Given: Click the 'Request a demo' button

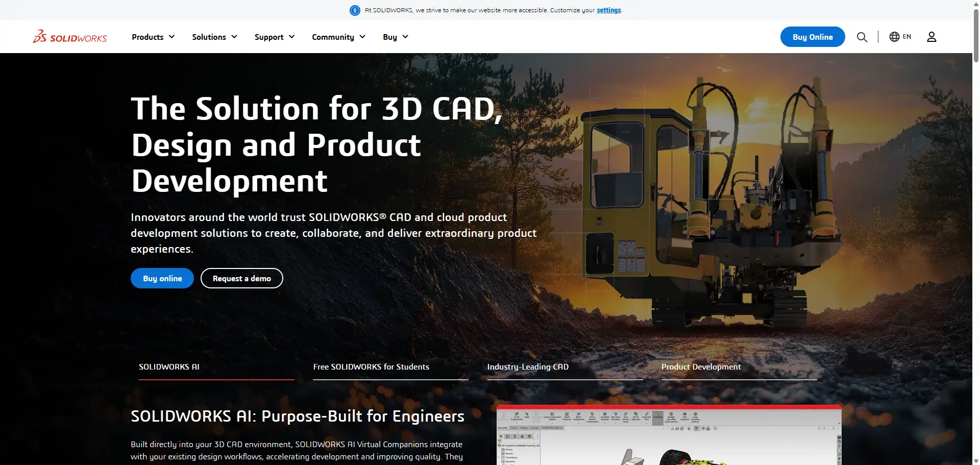Looking at the screenshot, I should pos(242,278).
